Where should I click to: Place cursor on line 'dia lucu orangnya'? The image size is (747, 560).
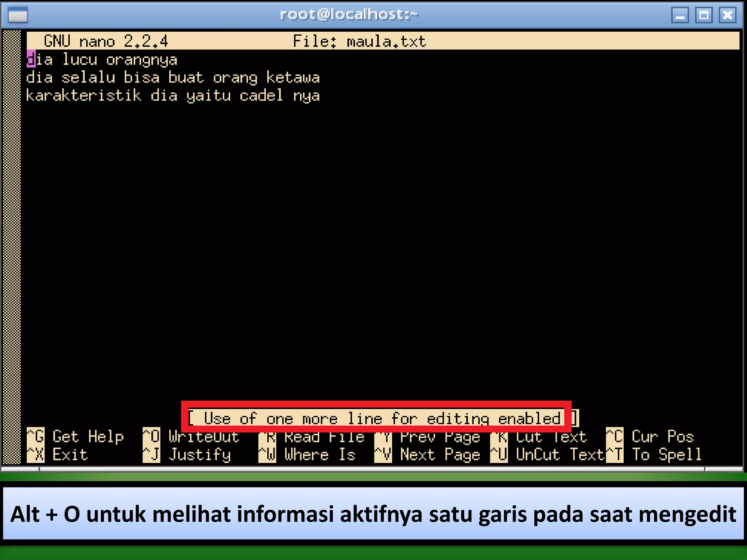(x=102, y=60)
